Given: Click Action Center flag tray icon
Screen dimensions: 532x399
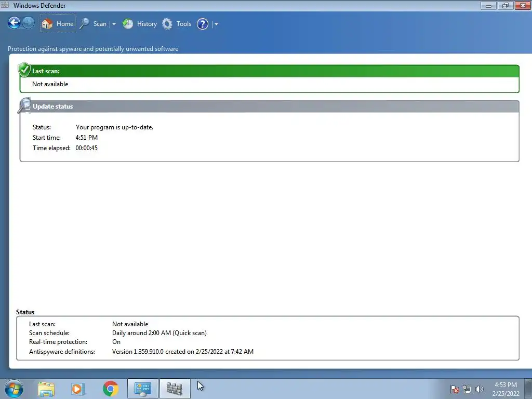Looking at the screenshot, I should point(455,389).
